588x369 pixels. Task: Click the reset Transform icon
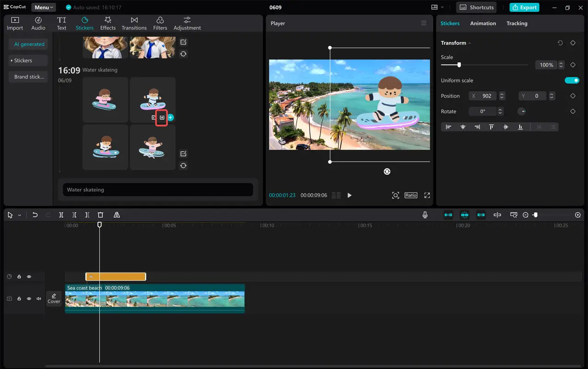(x=560, y=43)
